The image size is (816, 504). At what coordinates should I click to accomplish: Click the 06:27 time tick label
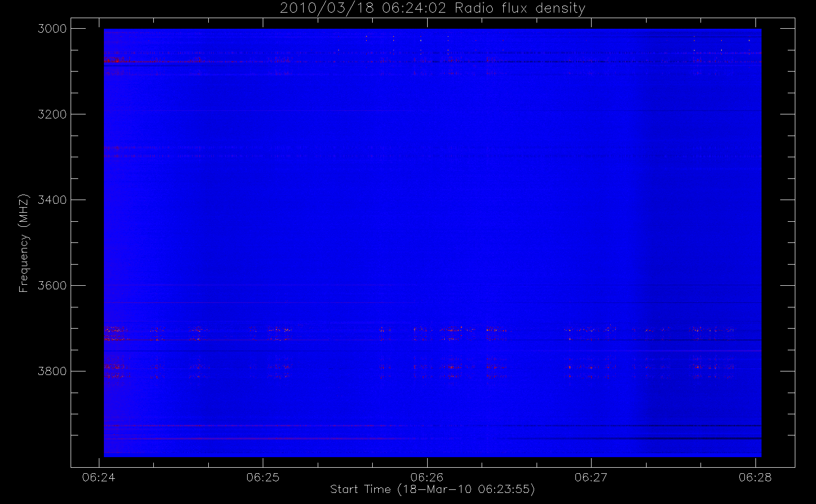click(591, 477)
